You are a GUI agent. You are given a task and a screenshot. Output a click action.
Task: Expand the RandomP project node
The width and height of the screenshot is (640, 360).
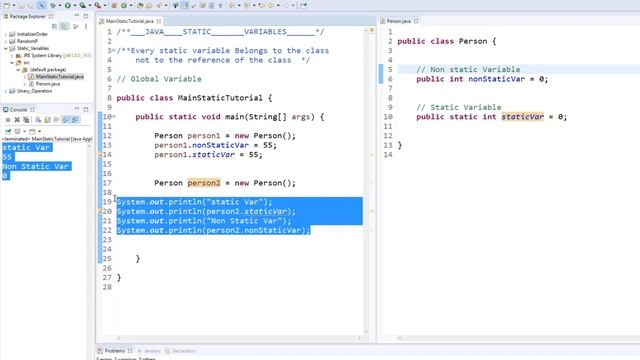click(x=6, y=41)
